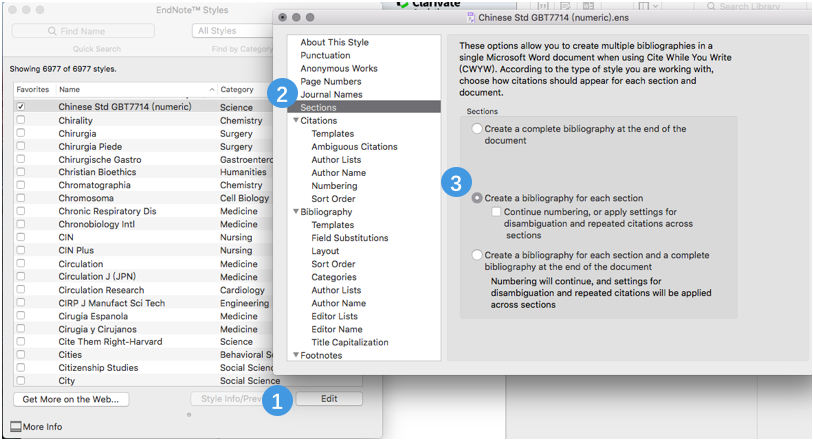Collapse the Footnotes tree group
This screenshot has height=441, width=813.
click(x=294, y=355)
